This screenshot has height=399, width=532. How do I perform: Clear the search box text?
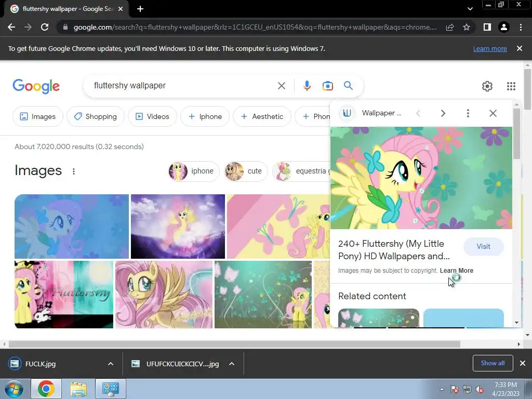click(x=281, y=86)
